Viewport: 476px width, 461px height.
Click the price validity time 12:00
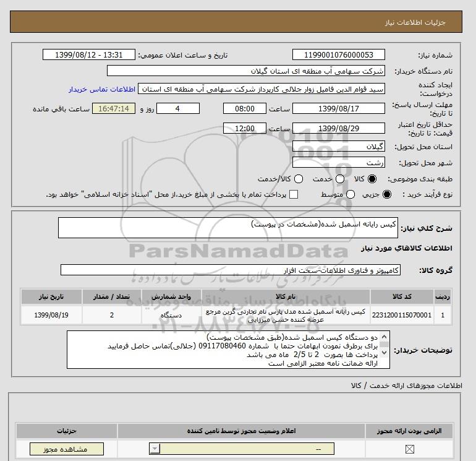point(245,128)
